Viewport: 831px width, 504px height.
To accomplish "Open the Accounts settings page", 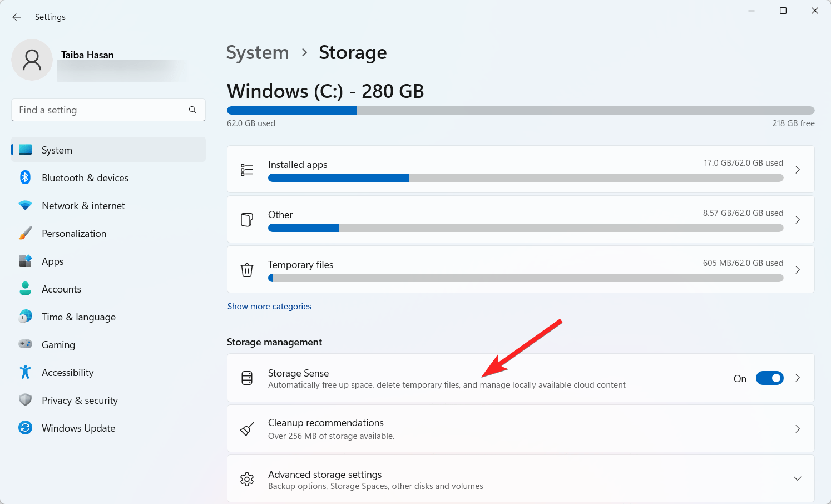I will tap(61, 289).
